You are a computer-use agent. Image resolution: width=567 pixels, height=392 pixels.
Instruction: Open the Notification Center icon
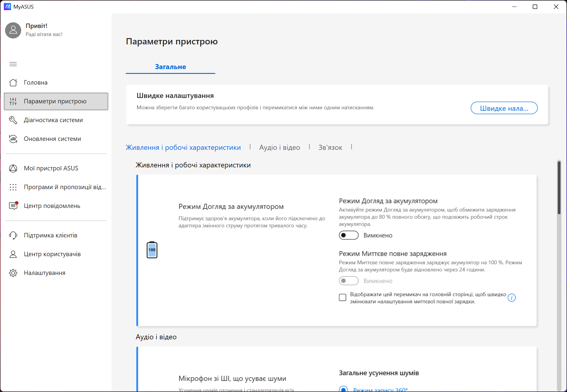pyautogui.click(x=13, y=206)
